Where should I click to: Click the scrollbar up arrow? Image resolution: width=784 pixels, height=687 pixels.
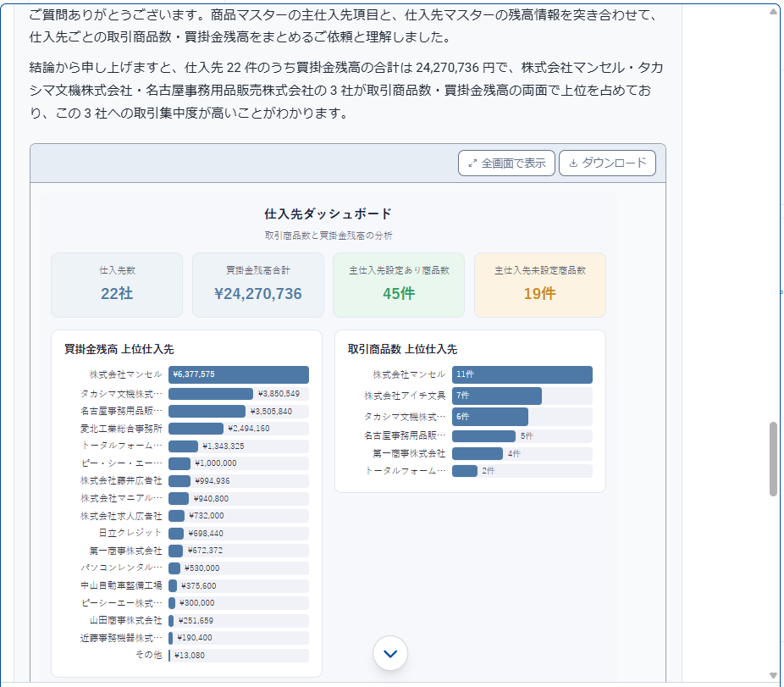[773, 12]
